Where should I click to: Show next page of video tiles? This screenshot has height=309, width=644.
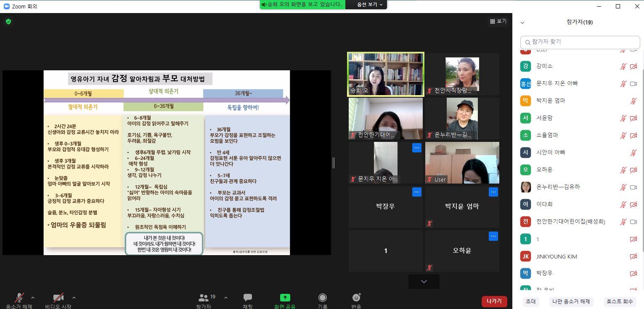[x=424, y=282]
